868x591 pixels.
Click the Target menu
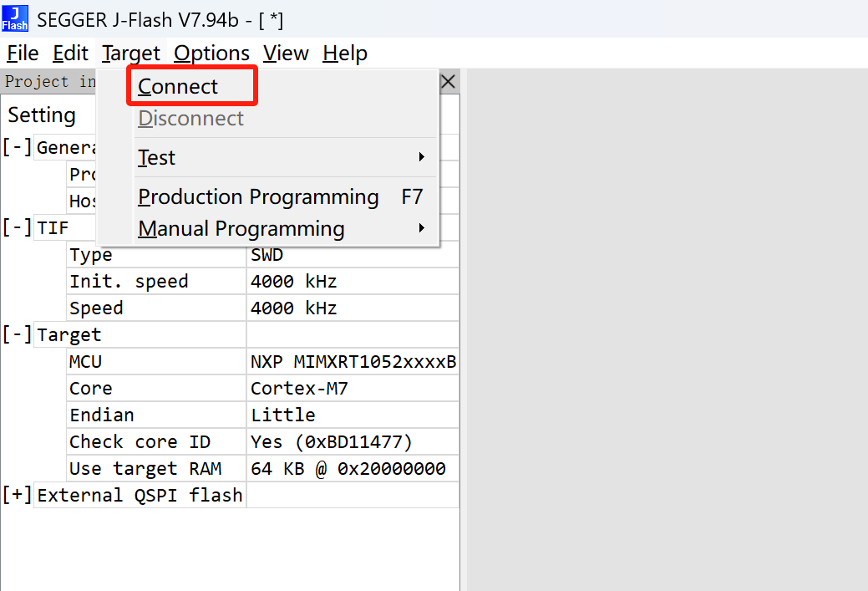coord(130,53)
